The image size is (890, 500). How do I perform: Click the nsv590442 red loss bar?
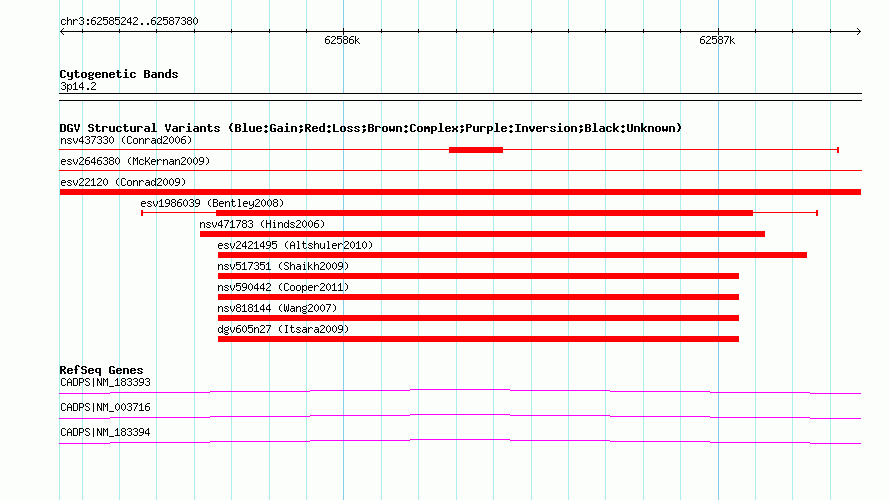coord(478,297)
